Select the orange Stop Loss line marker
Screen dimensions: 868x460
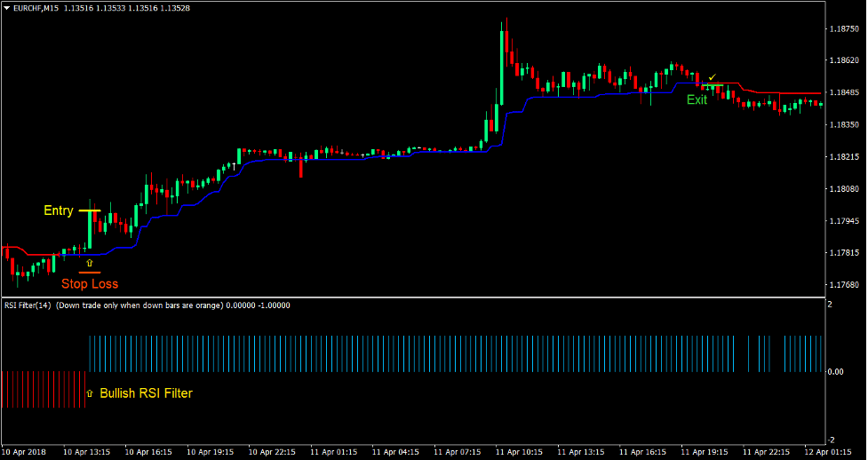tap(89, 272)
